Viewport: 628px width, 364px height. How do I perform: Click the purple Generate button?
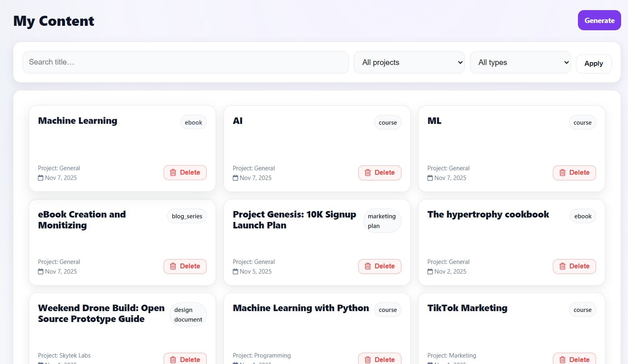click(599, 21)
